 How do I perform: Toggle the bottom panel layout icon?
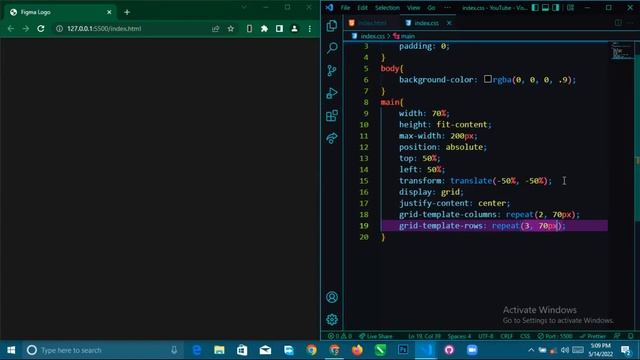[x=545, y=8]
